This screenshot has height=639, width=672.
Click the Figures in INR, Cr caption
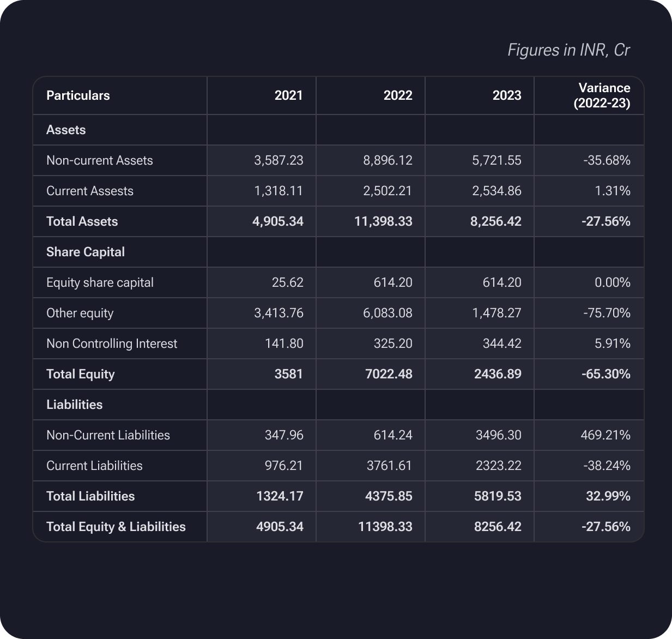tap(568, 50)
